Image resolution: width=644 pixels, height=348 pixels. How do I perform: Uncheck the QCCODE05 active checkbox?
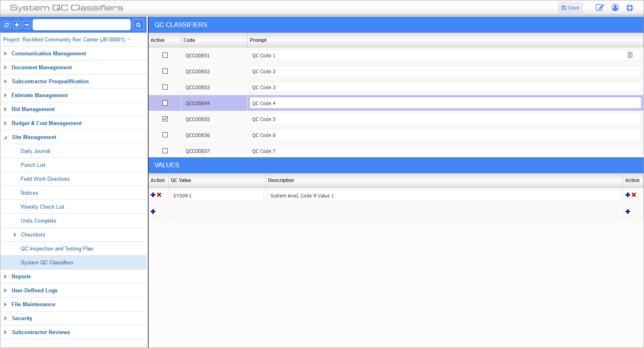165,119
